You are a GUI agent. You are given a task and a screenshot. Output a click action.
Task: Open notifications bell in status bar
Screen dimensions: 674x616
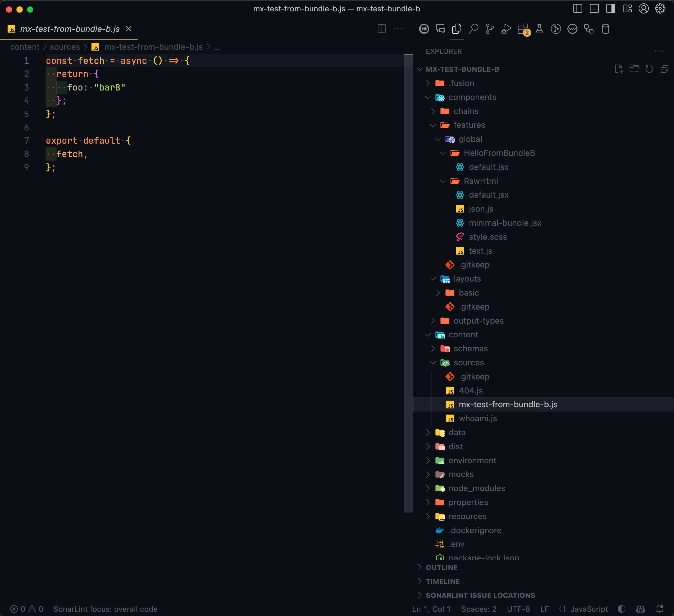tap(660, 609)
